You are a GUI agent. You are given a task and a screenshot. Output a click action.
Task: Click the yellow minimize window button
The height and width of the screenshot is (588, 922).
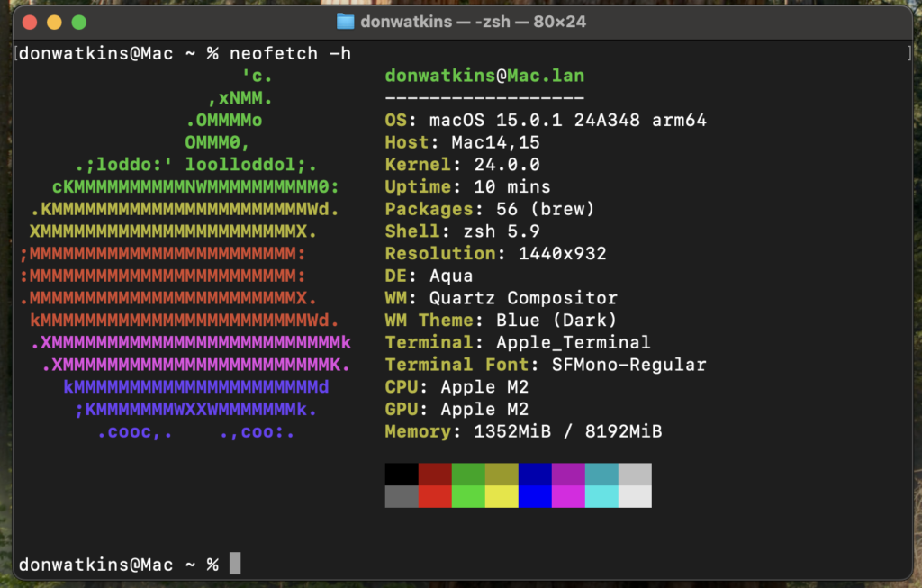click(54, 23)
